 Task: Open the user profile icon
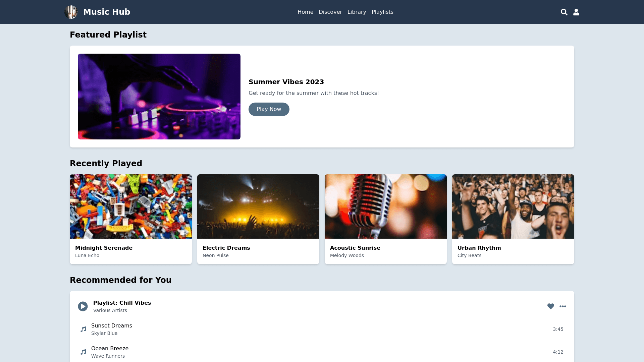pyautogui.click(x=576, y=12)
